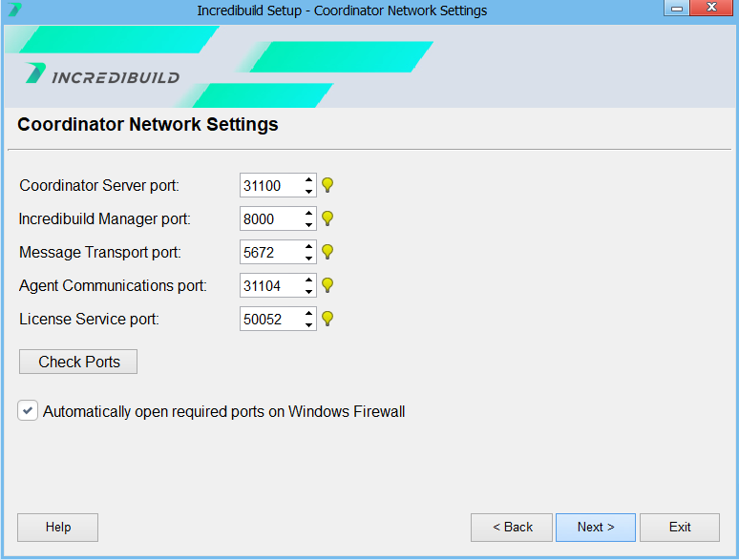Viewport: 739px width, 560px height.
Task: Increase the License Service port value
Action: pyautogui.click(x=308, y=313)
